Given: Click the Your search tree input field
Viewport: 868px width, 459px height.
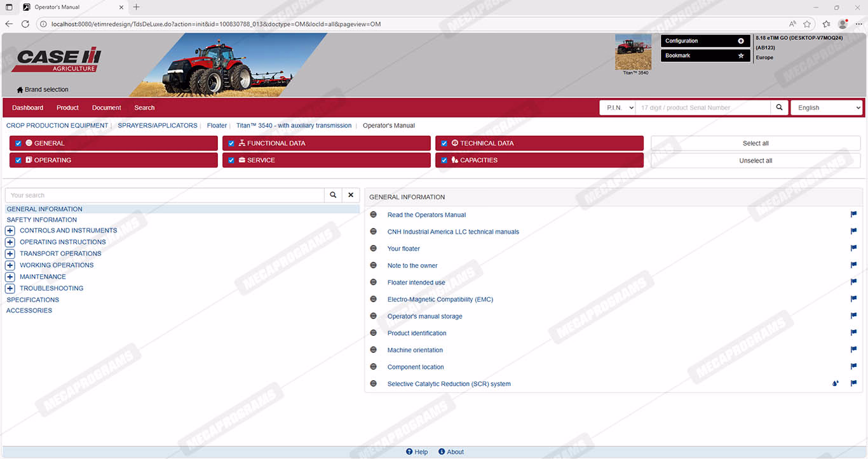Looking at the screenshot, I should [x=165, y=196].
